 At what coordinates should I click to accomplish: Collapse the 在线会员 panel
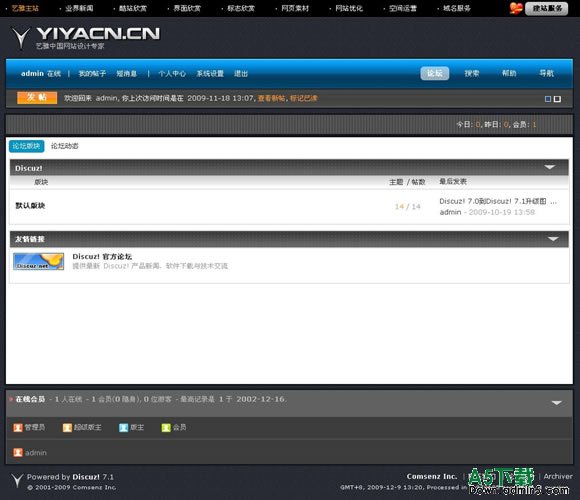[x=557, y=402]
